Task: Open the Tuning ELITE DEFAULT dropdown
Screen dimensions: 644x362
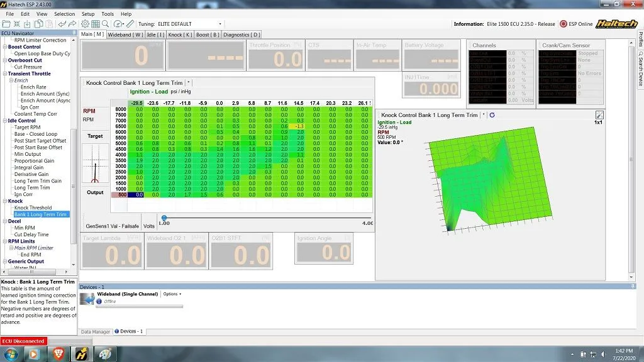Action: point(219,24)
